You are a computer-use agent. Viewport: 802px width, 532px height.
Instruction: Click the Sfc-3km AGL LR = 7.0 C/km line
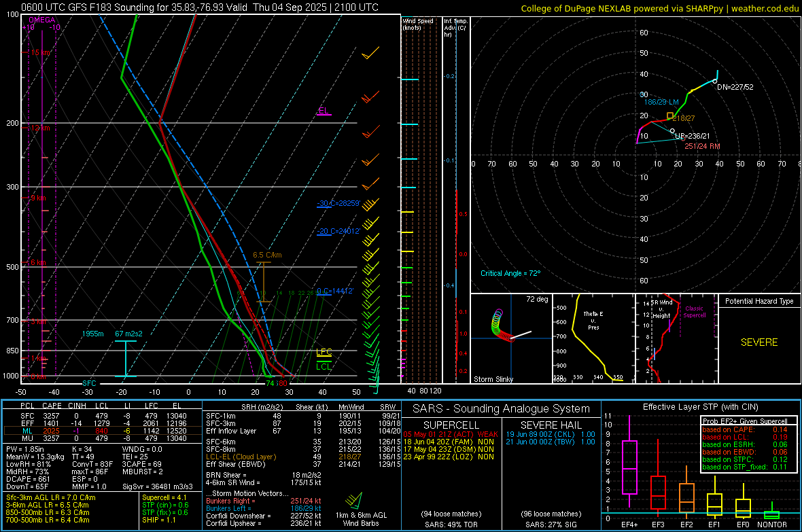click(51, 498)
